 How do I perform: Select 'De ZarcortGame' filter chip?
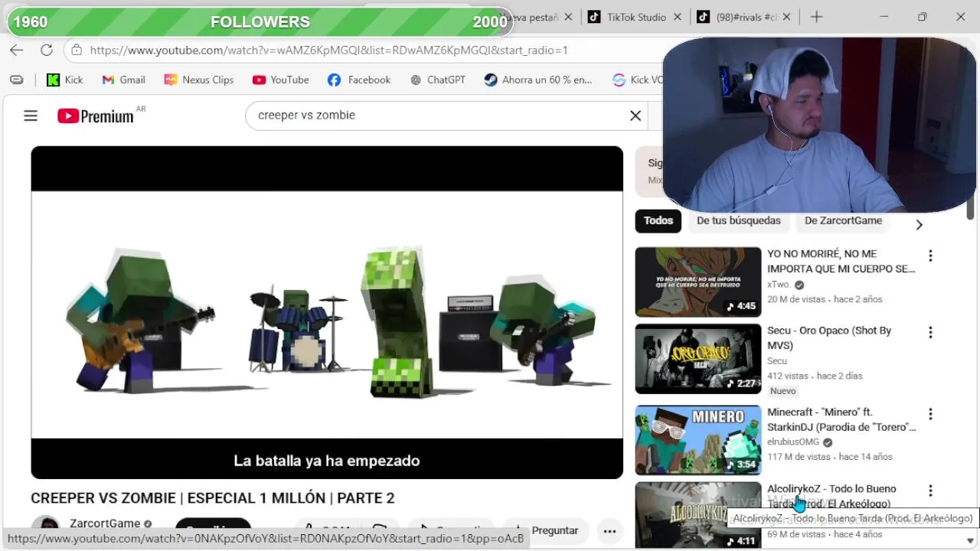[843, 221]
